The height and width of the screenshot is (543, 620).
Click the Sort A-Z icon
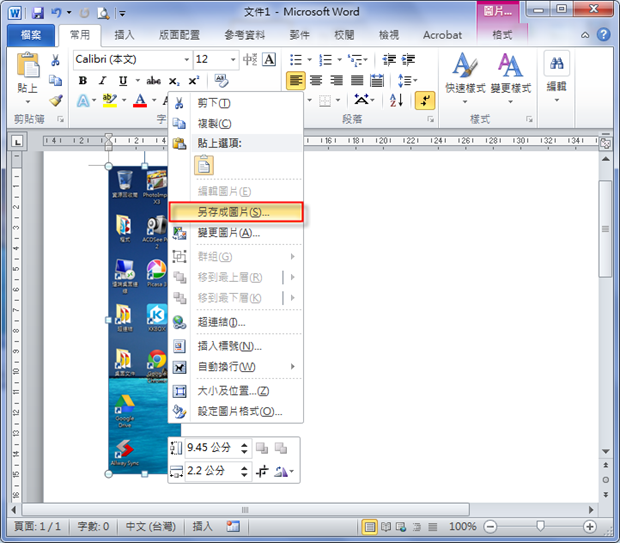tap(396, 100)
